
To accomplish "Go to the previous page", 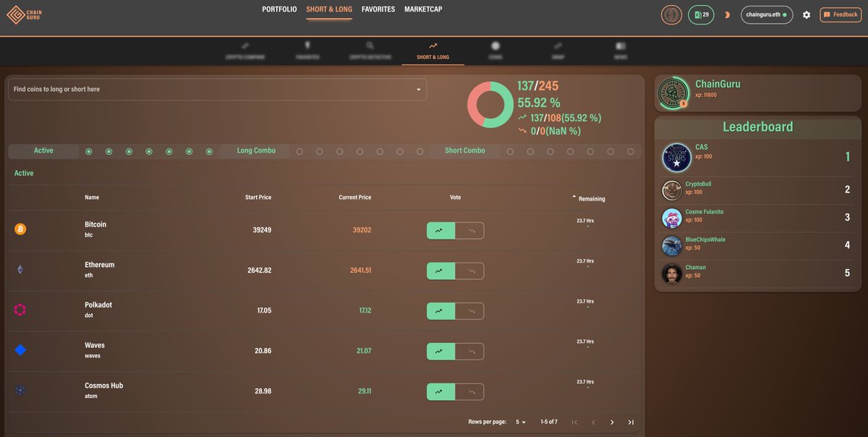I will pyautogui.click(x=593, y=422).
